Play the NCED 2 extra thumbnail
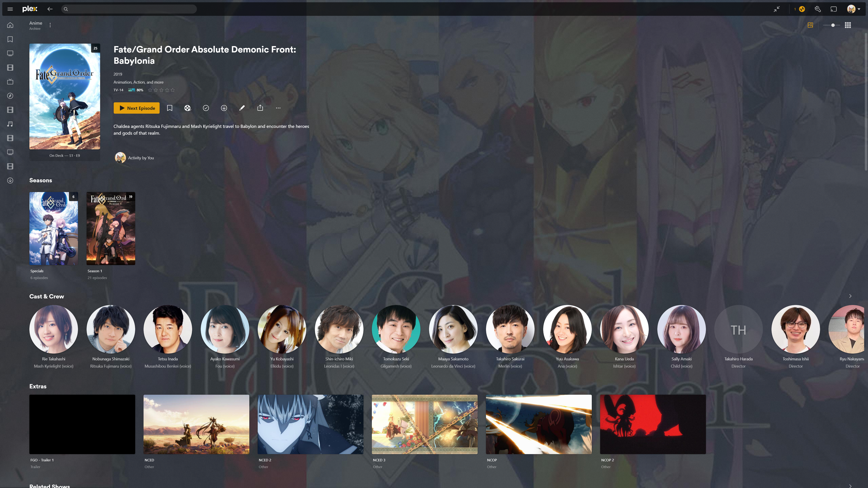 point(311,424)
